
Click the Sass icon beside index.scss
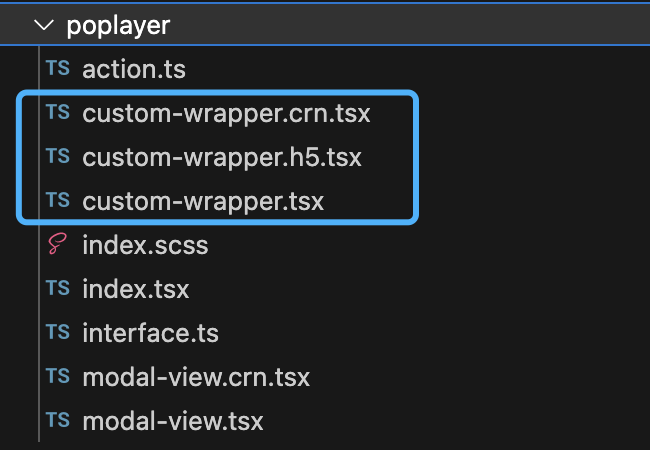(x=58, y=245)
